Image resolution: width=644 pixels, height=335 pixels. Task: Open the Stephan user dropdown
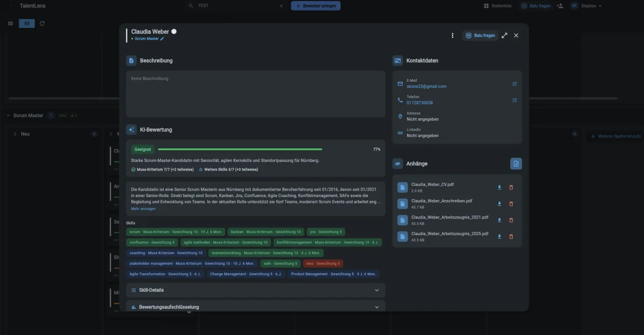(x=587, y=6)
